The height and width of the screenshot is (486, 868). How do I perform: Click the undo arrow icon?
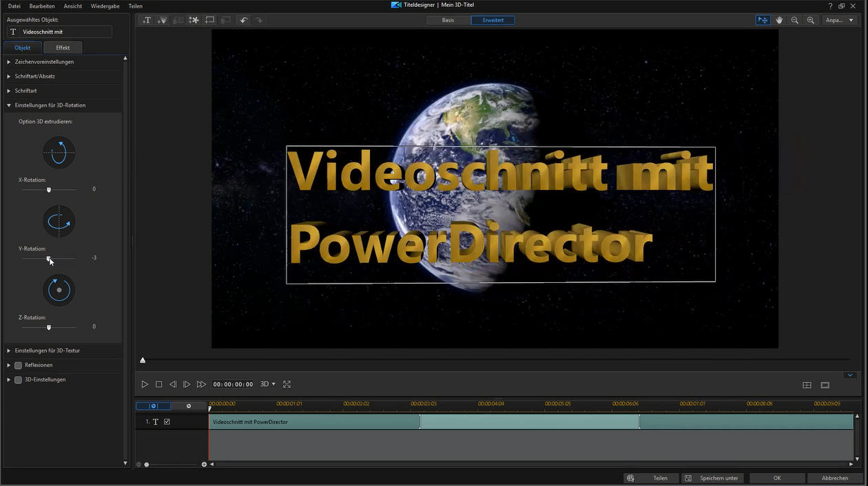tap(243, 20)
